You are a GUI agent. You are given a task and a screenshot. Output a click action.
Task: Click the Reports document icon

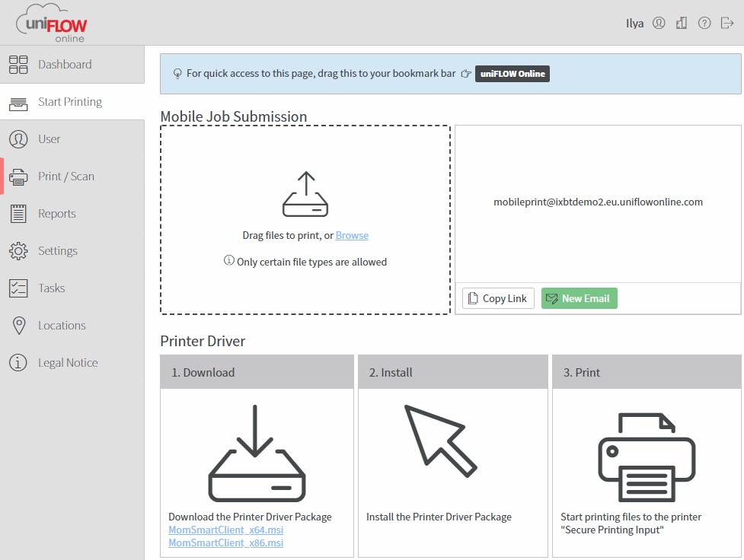(18, 213)
